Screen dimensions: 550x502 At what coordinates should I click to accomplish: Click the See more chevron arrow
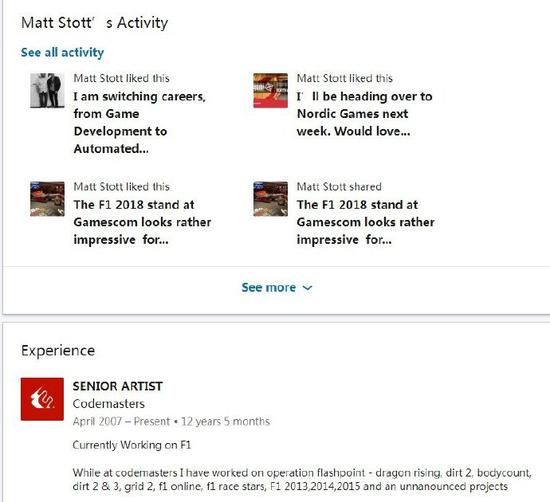[307, 288]
